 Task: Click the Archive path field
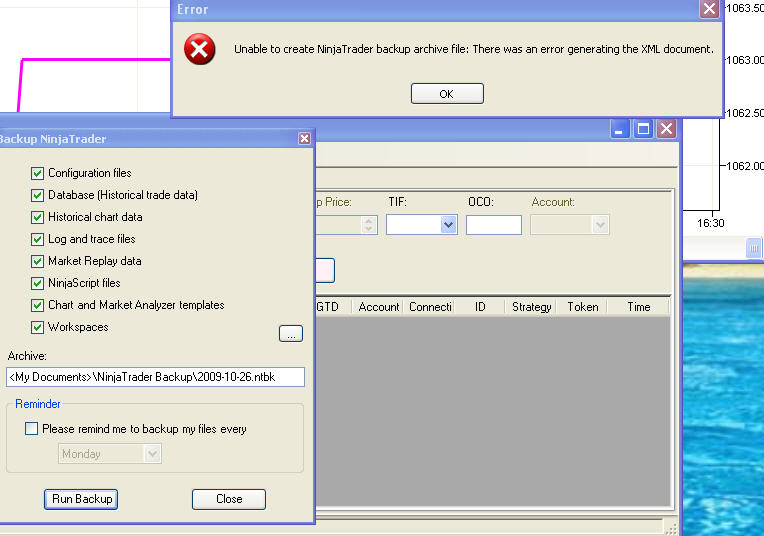click(x=155, y=377)
